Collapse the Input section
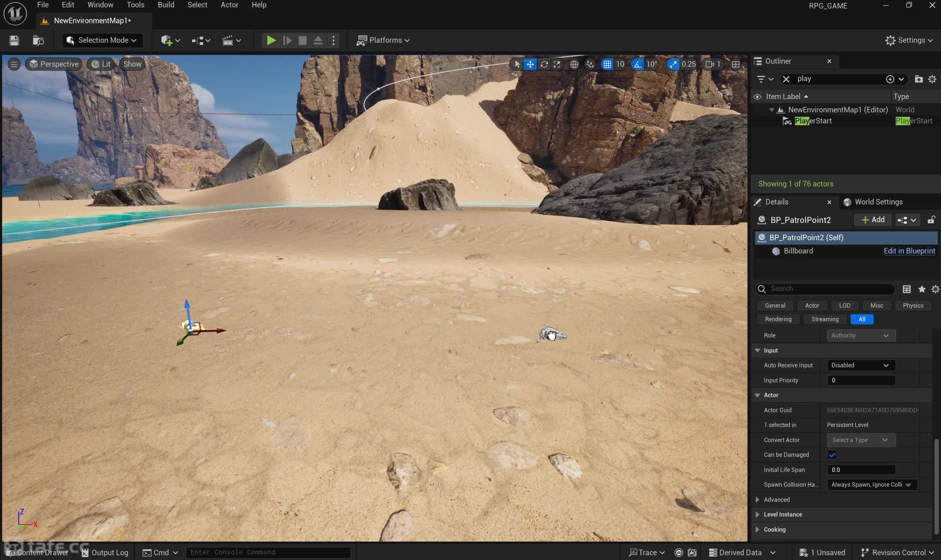Image resolution: width=941 pixels, height=560 pixels. click(757, 351)
